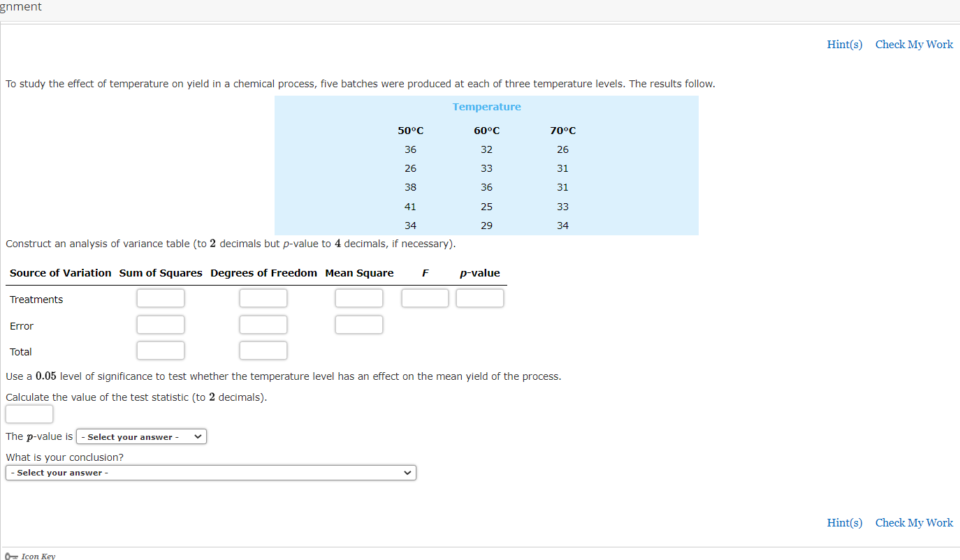The image size is (960, 560).
Task: Open Hint(s) at the top of the page
Action: click(x=844, y=44)
